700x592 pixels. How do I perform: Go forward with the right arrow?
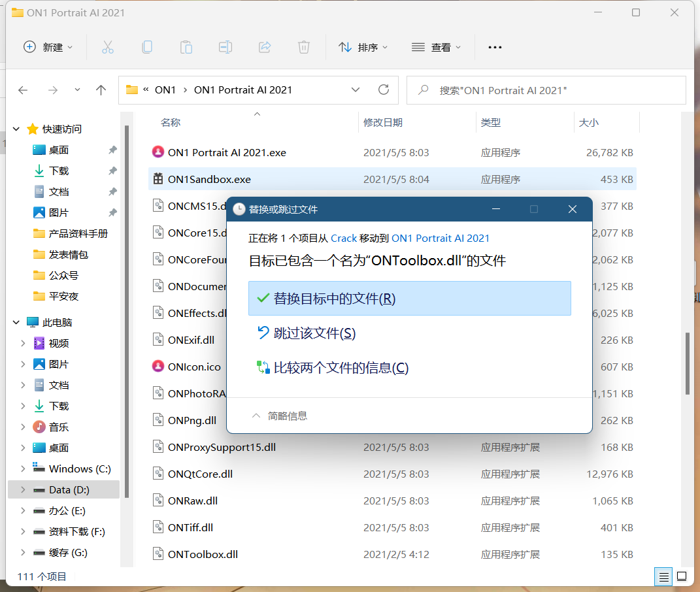click(x=53, y=90)
